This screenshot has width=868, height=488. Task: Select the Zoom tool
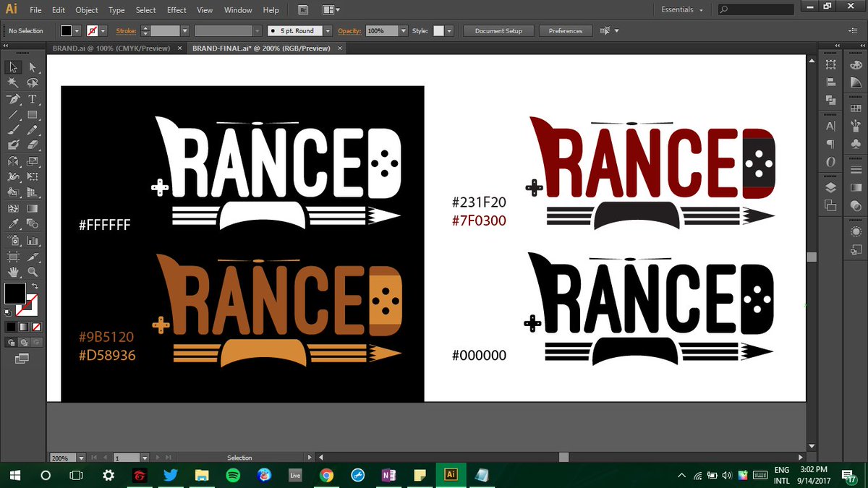pyautogui.click(x=33, y=272)
